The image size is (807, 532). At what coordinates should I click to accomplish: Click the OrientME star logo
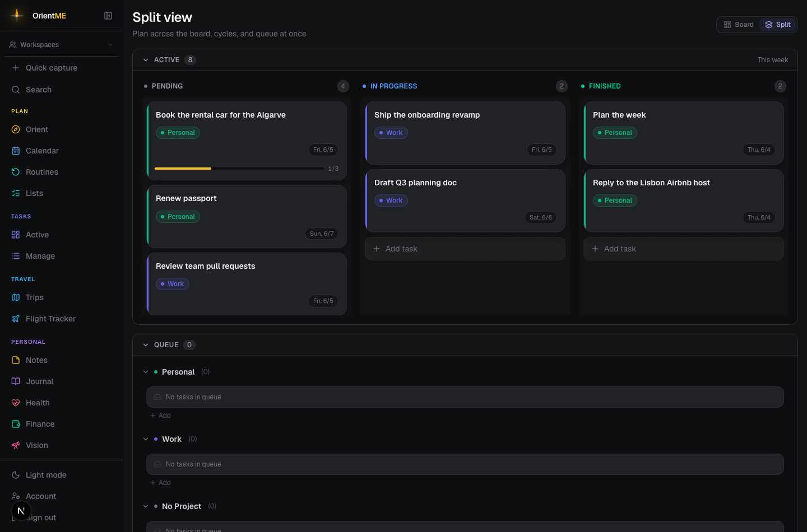(17, 15)
